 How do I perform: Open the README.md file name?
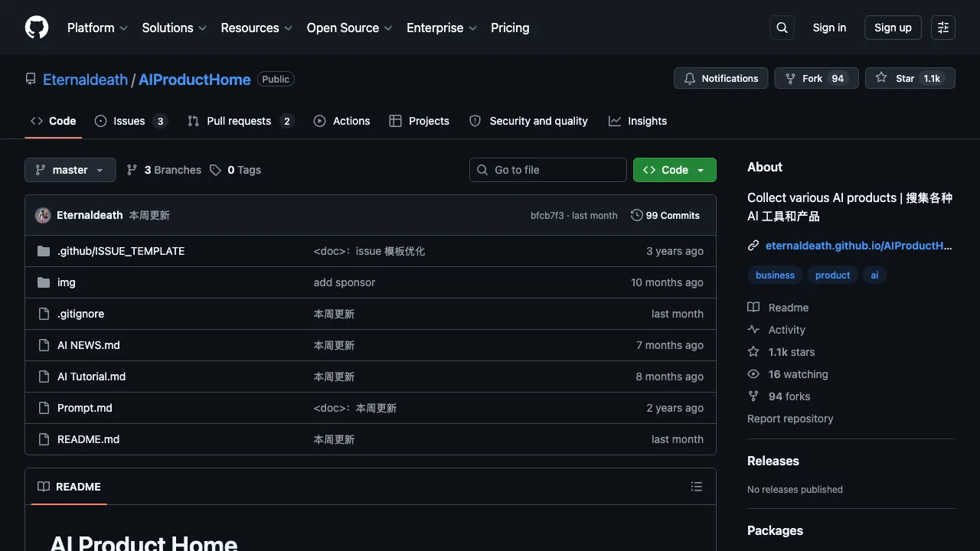[x=89, y=439]
